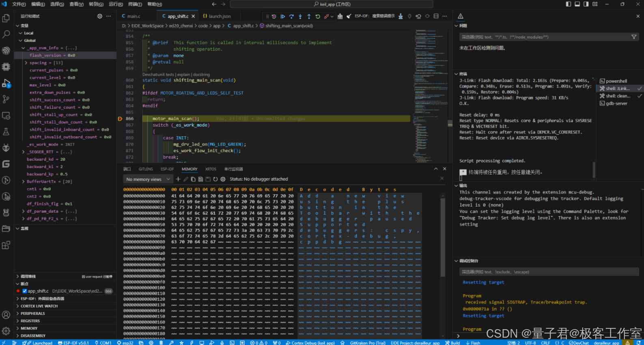Screen dimensions: 644x345
Task: Switch to the launch.json editor tab
Action: click(220, 16)
